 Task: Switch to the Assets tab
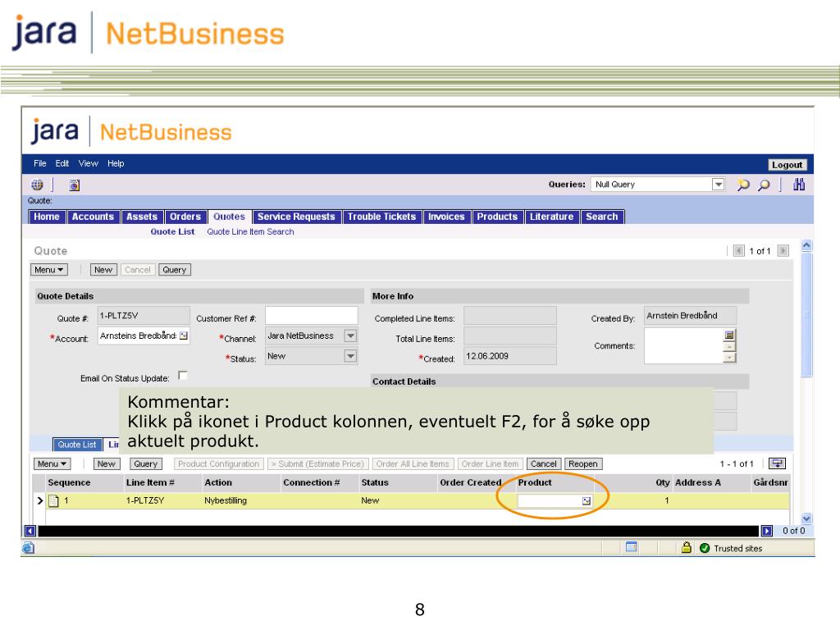(141, 217)
